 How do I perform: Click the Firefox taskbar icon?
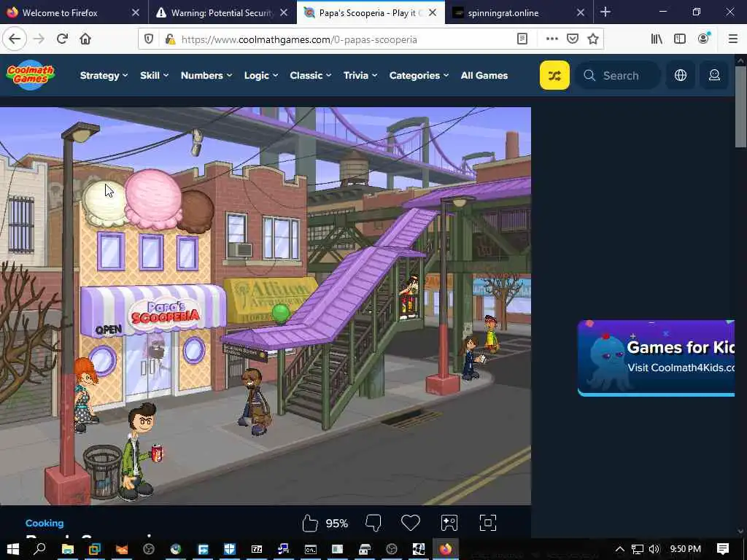446,549
